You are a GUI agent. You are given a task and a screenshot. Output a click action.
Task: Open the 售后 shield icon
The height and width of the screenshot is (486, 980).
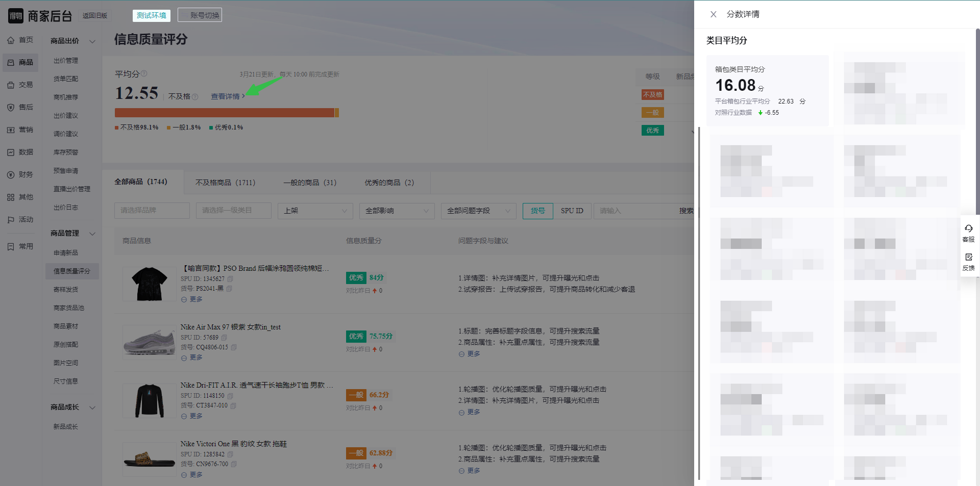pyautogui.click(x=11, y=108)
